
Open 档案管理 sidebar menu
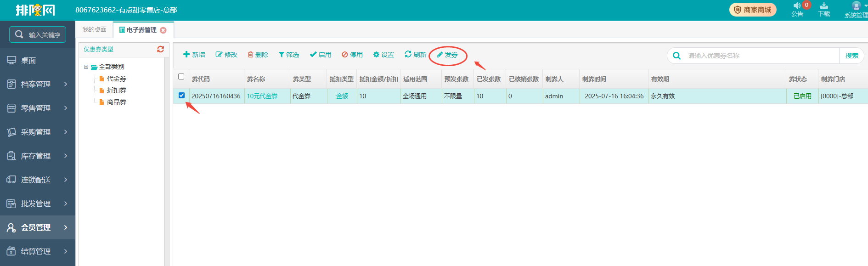coord(38,84)
